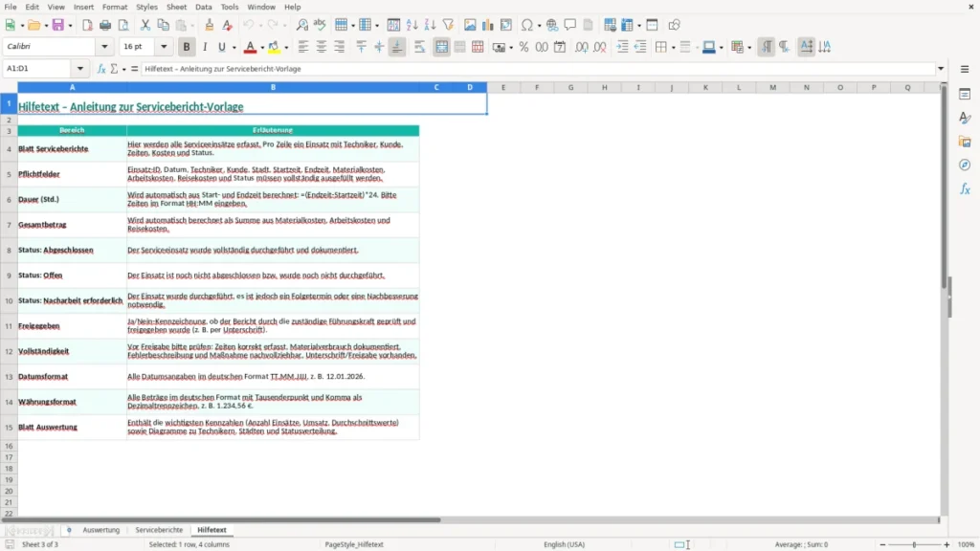Viewport: 980px width, 551px height.
Task: Increase the indent
Action: (x=622, y=47)
